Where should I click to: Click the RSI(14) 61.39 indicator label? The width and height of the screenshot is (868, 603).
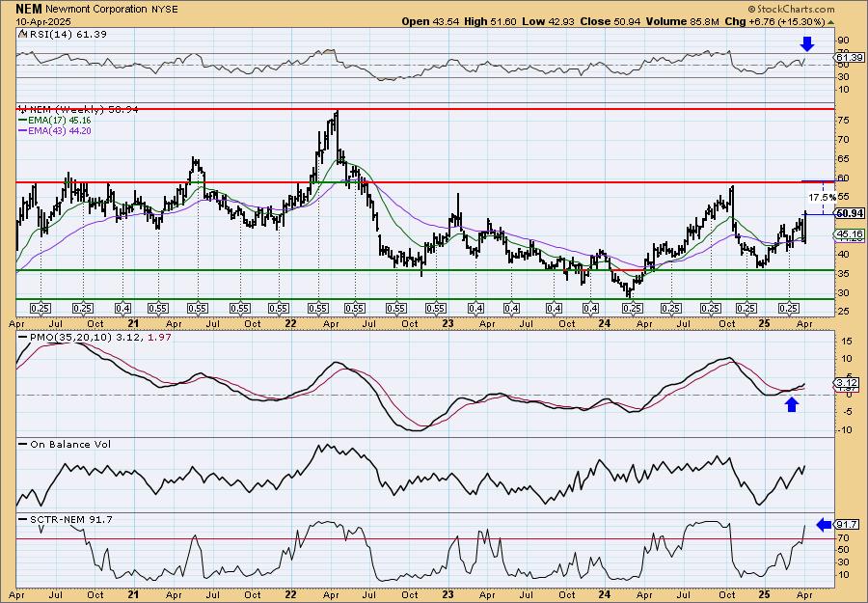click(x=63, y=34)
